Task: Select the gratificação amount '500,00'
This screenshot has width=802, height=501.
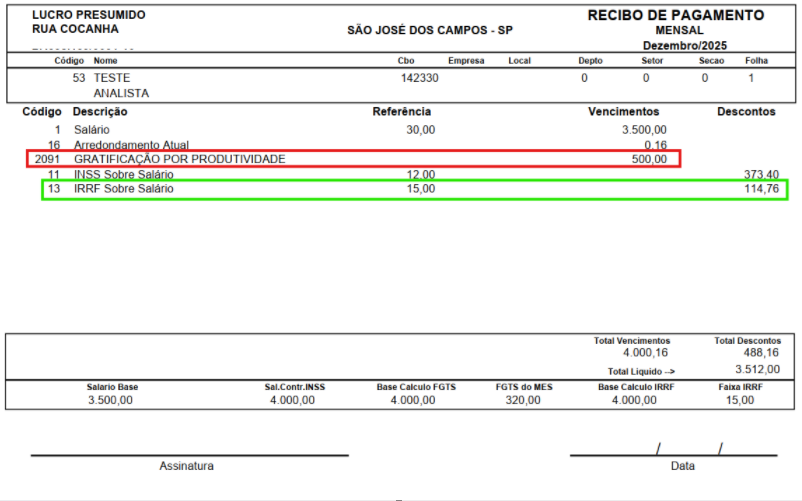Action: 649,159
